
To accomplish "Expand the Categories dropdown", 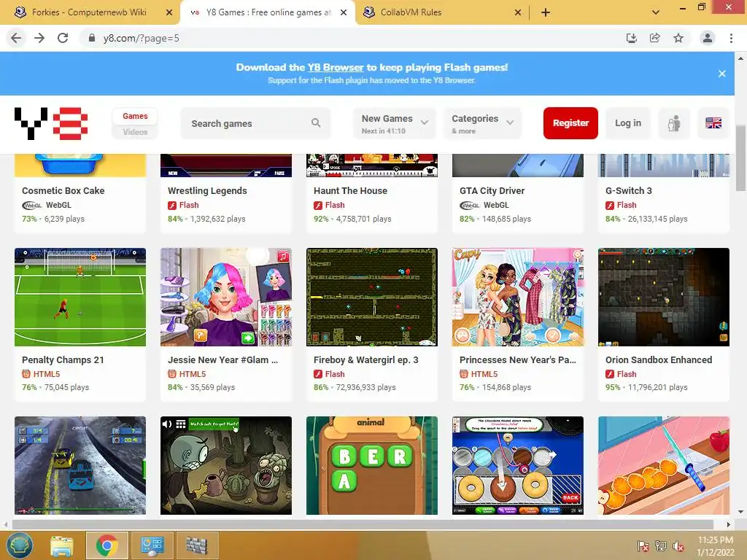I will (483, 123).
